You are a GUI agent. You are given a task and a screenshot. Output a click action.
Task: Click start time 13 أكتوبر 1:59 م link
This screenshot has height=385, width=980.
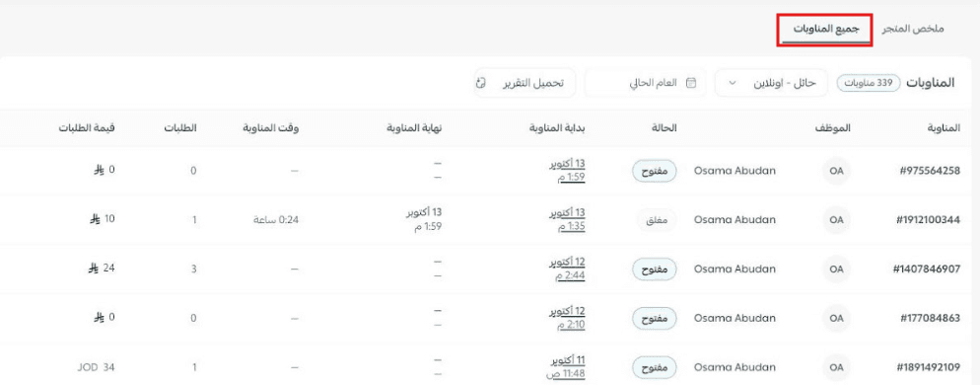click(568, 170)
